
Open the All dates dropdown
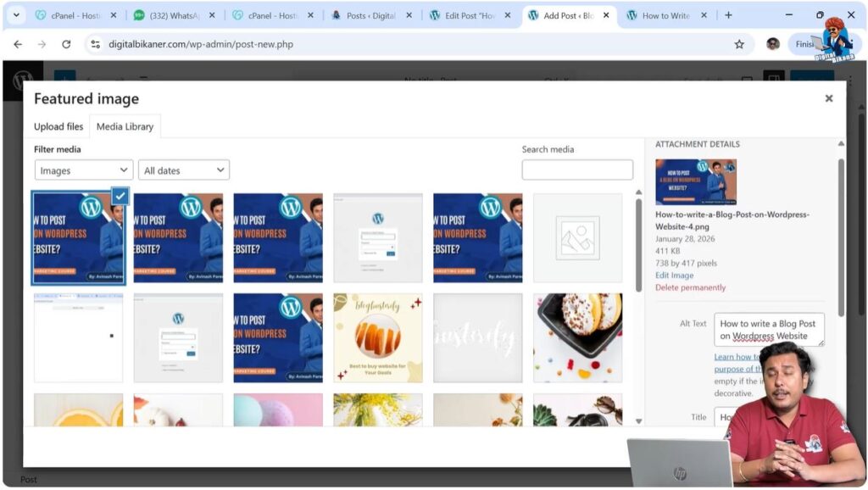click(184, 170)
